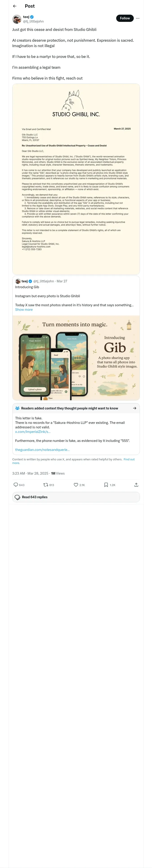
Task: Open the Gib app promo image
Action: 76,358
